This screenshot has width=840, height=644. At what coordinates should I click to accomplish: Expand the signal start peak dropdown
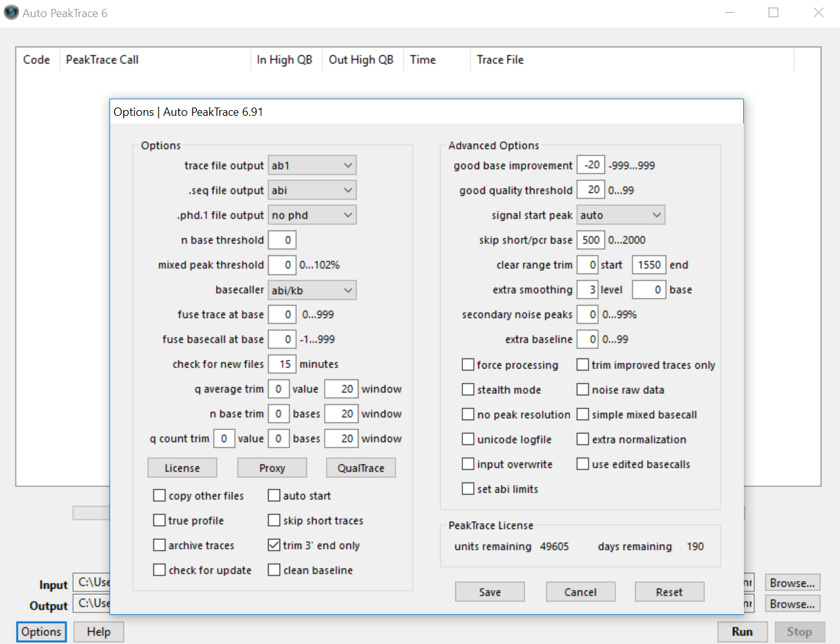621,215
